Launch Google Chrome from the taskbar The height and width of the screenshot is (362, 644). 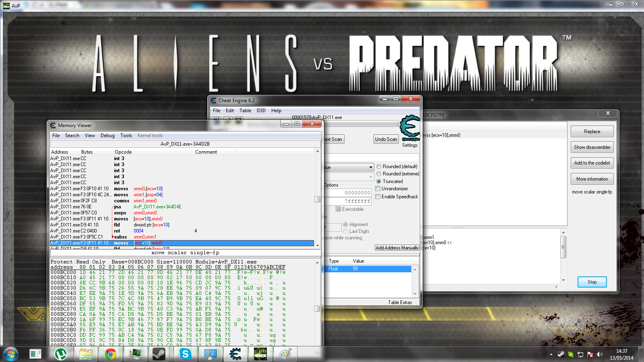[x=110, y=354]
